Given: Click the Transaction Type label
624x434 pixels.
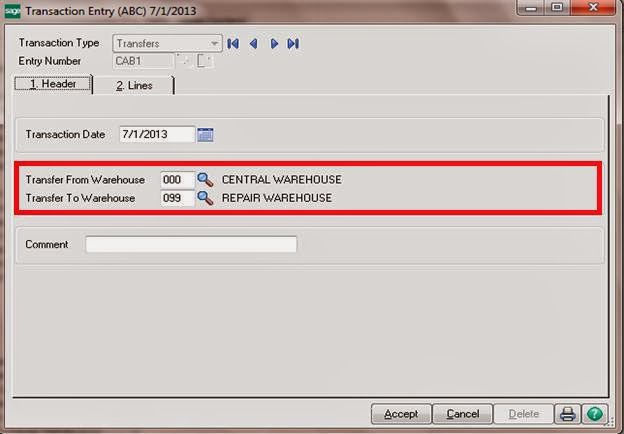Looking at the screenshot, I should click(59, 43).
